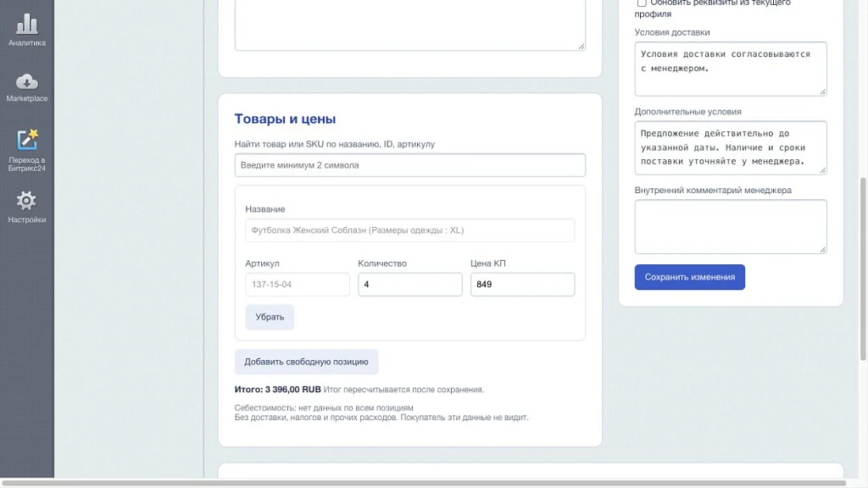Open the Marketplace cloud download icon
This screenshot has height=488, width=868.
coord(26,82)
